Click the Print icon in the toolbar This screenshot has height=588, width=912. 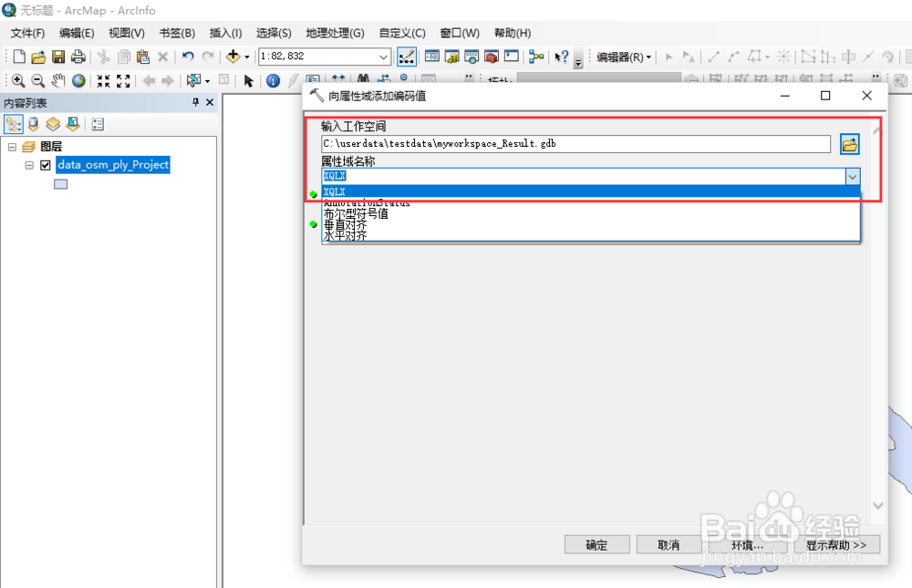click(x=78, y=57)
